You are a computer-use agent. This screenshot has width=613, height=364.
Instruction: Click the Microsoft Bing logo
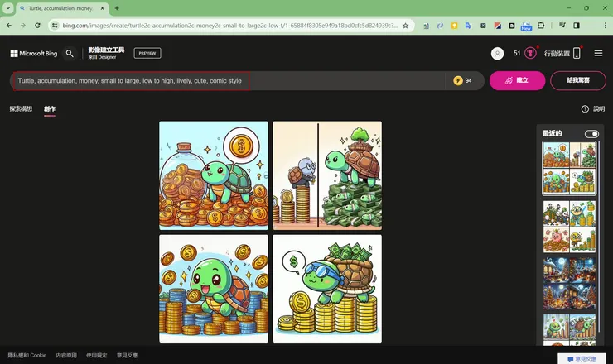(x=34, y=54)
